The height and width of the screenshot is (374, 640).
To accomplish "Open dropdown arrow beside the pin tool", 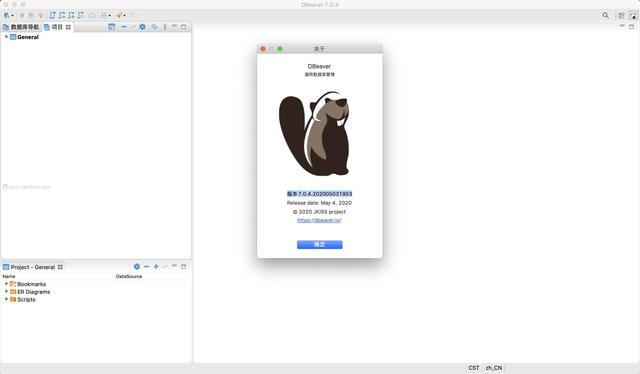I will click(124, 16).
